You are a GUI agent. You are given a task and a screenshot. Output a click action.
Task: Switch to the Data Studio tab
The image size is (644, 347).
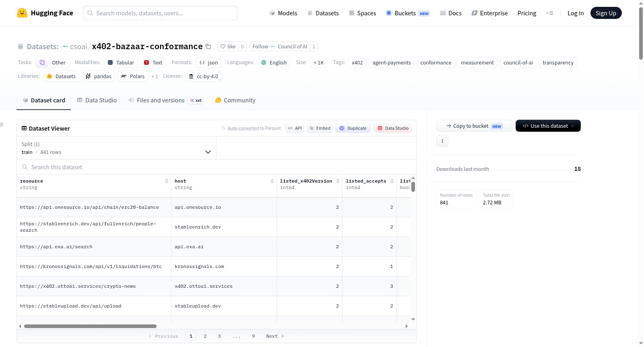click(97, 100)
